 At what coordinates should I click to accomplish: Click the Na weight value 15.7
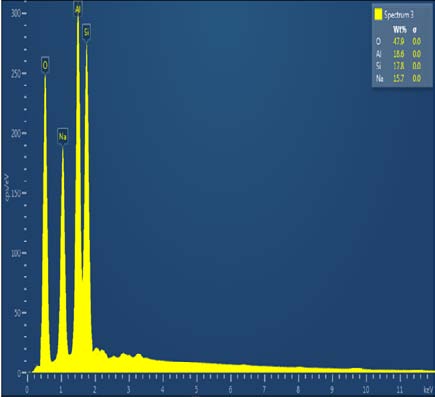click(x=399, y=78)
